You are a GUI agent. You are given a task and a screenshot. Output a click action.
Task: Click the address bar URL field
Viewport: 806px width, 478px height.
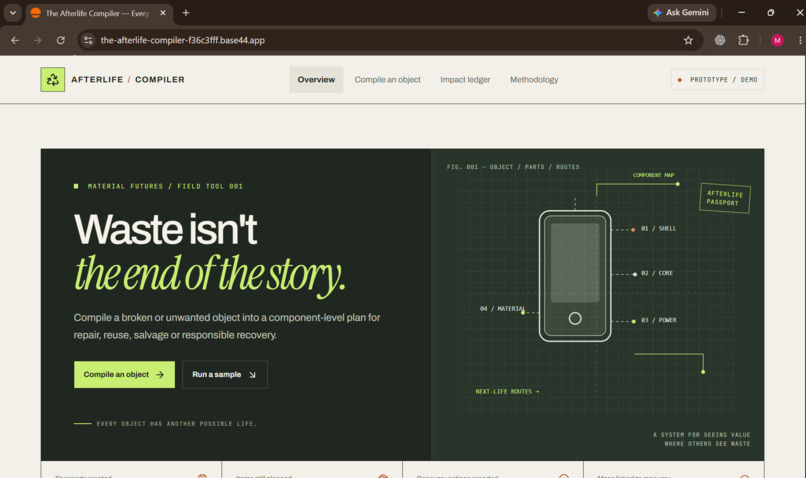pos(388,40)
